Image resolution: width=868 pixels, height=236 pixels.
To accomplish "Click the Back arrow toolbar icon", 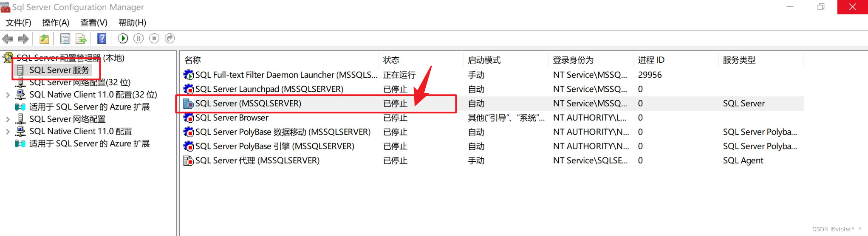I will click(x=8, y=39).
